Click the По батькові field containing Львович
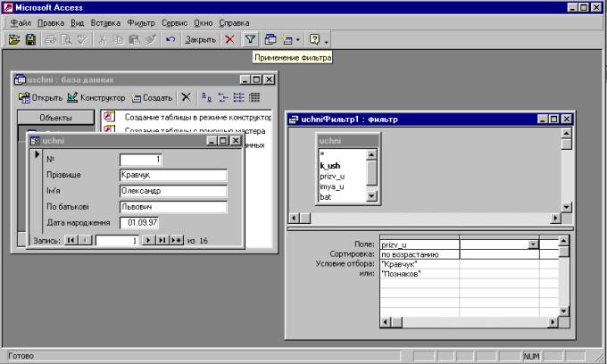The image size is (607, 364). (173, 207)
